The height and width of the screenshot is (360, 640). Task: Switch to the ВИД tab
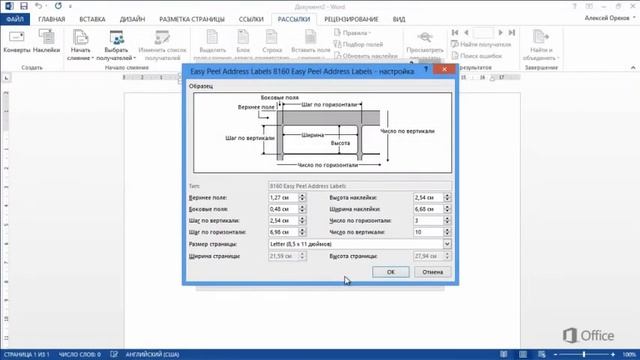[x=399, y=19]
